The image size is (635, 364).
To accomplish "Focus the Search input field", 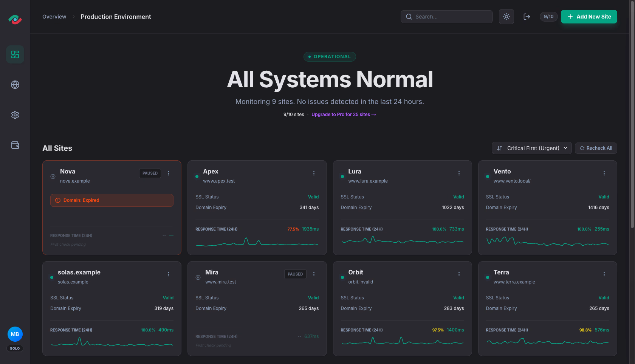I will pos(447,17).
